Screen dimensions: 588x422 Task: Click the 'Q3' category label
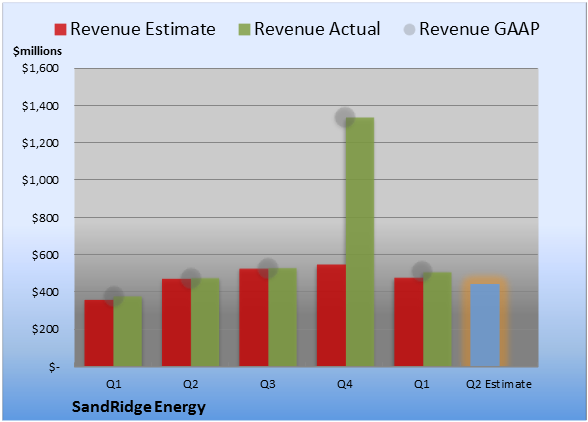pyautogui.click(x=268, y=384)
